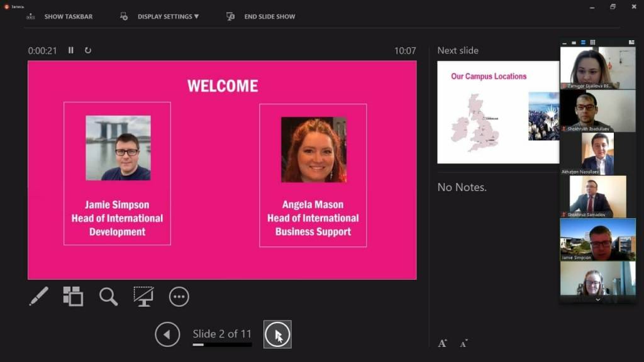
Task: Restart the slide timer
Action: click(x=88, y=50)
